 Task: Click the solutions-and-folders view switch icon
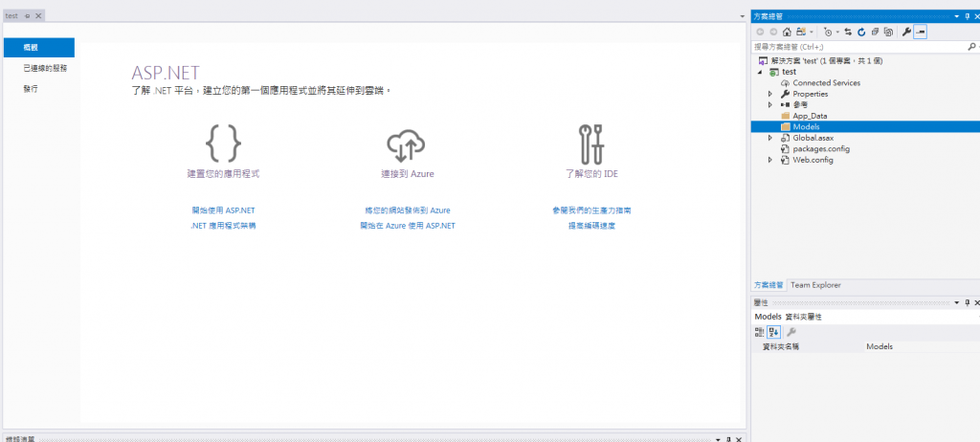pyautogui.click(x=801, y=32)
